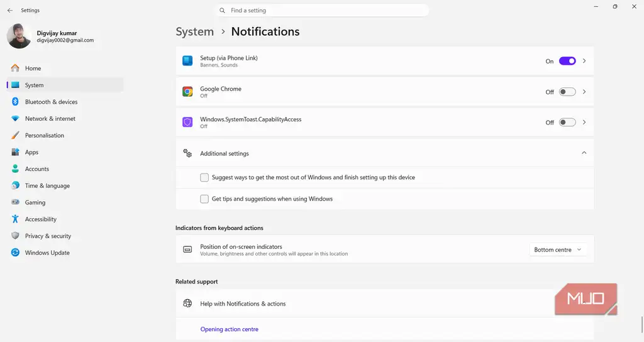The image size is (644, 342).
Task: Open the Opening action centre link
Action: 229,329
